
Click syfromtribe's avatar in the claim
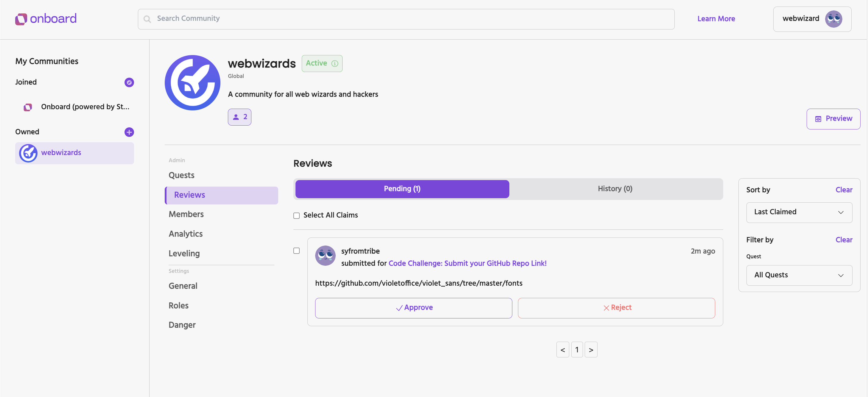click(325, 256)
